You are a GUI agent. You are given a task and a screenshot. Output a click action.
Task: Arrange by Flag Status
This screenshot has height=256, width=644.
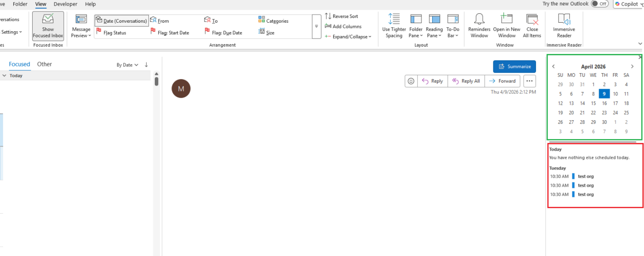coord(111,33)
